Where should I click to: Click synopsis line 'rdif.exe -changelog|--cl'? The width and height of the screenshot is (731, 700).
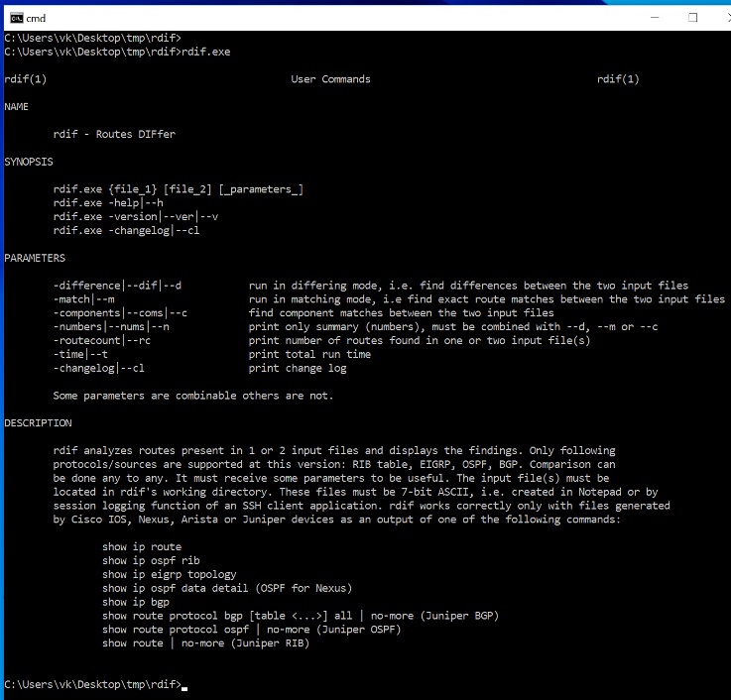[126, 230]
